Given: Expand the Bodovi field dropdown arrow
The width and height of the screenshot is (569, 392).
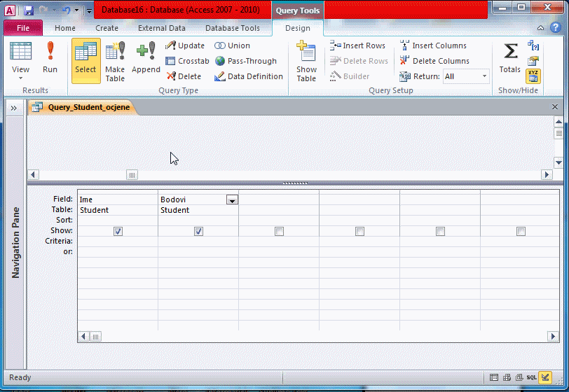Looking at the screenshot, I should pyautogui.click(x=232, y=199).
